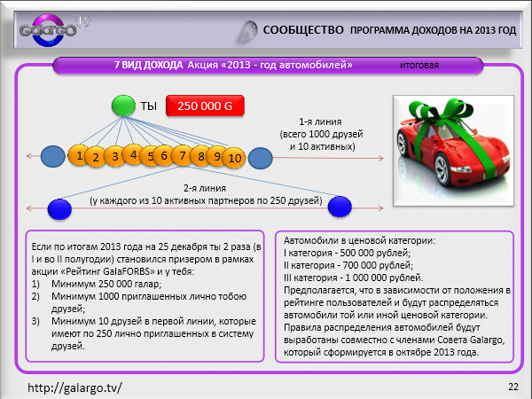Click '1-я линия' label
The image size is (532, 399).
click(320, 121)
